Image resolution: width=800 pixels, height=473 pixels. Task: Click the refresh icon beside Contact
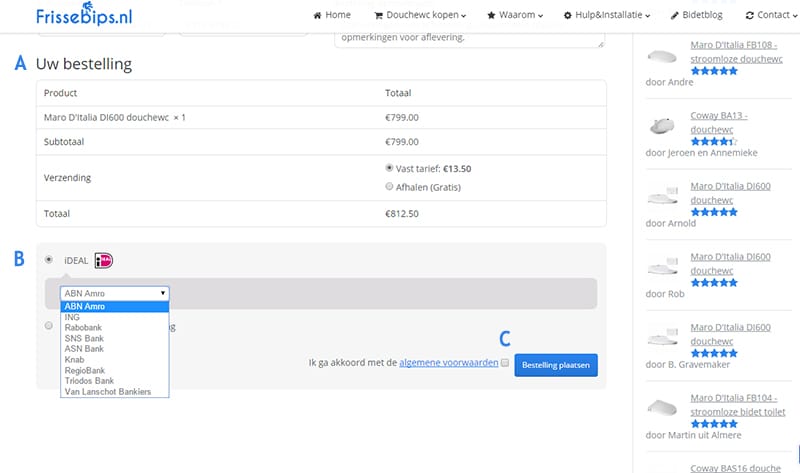[x=749, y=16]
